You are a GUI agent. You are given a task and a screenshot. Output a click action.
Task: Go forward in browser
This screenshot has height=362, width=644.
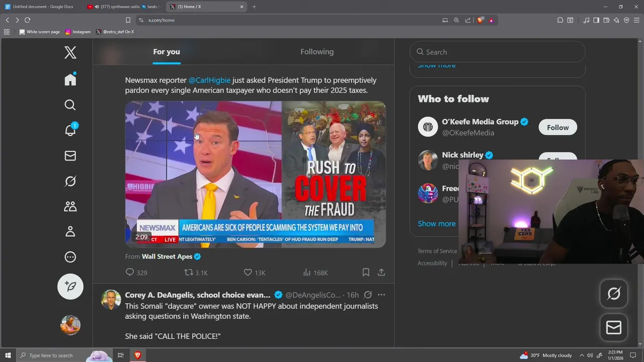17,20
